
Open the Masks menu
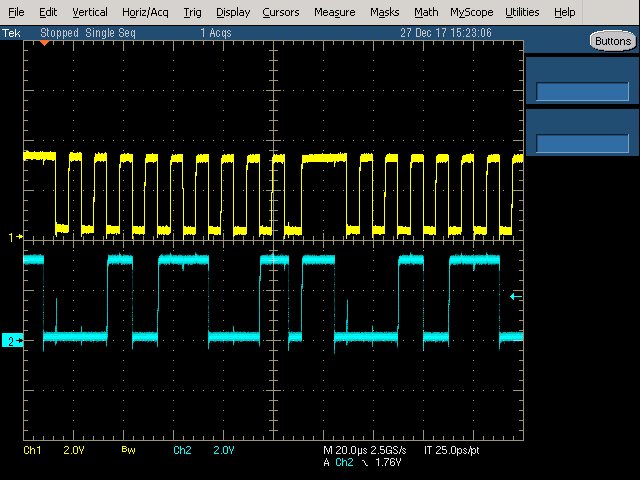click(x=384, y=12)
